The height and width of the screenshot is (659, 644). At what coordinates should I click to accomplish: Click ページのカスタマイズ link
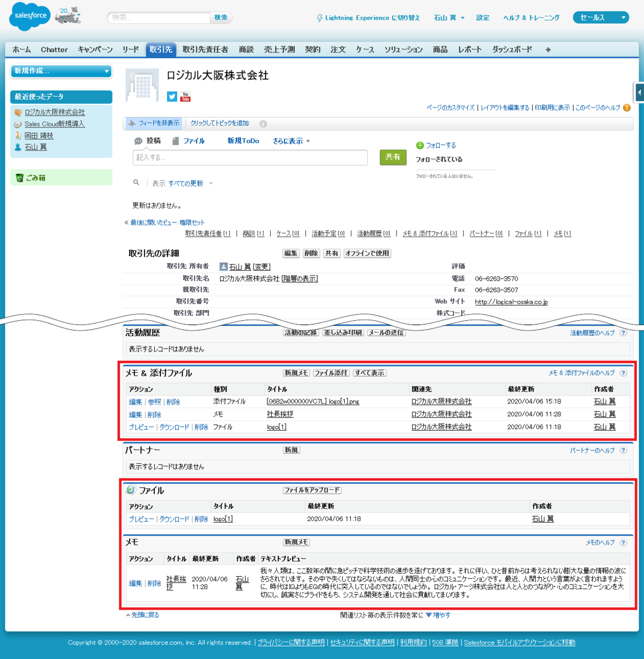click(x=451, y=108)
